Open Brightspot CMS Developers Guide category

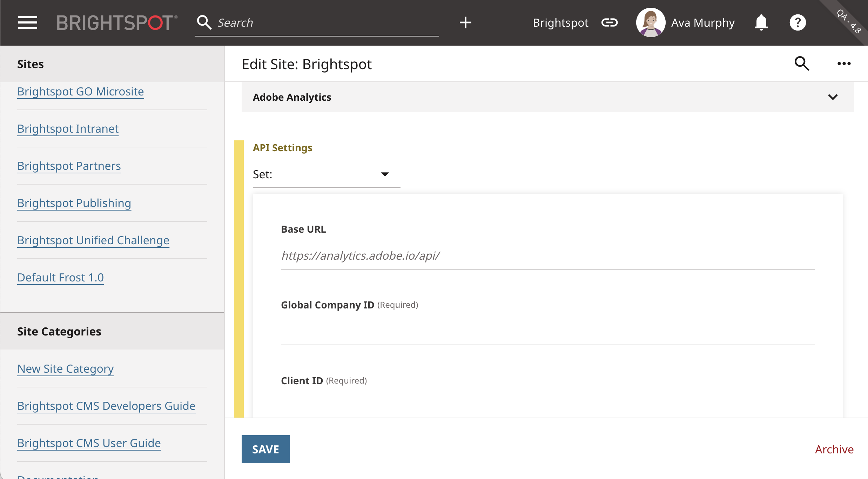(107, 406)
